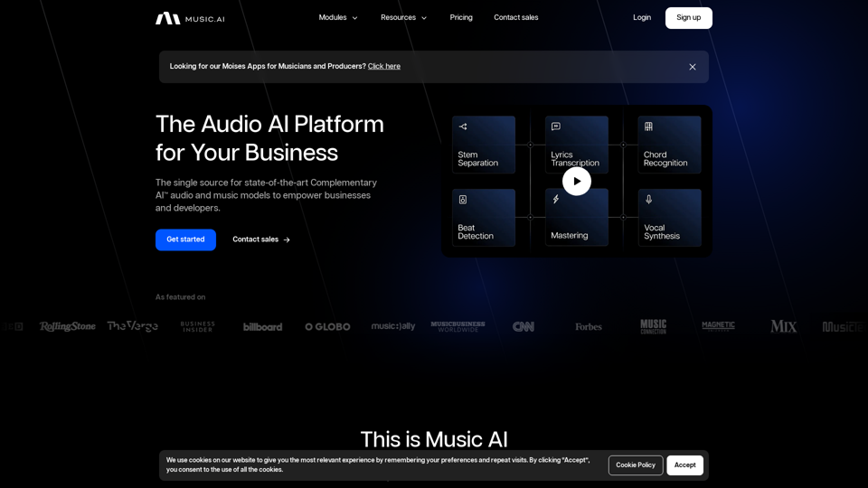Click Contact sales link with arrow
The width and height of the screenshot is (868, 488).
(x=261, y=239)
